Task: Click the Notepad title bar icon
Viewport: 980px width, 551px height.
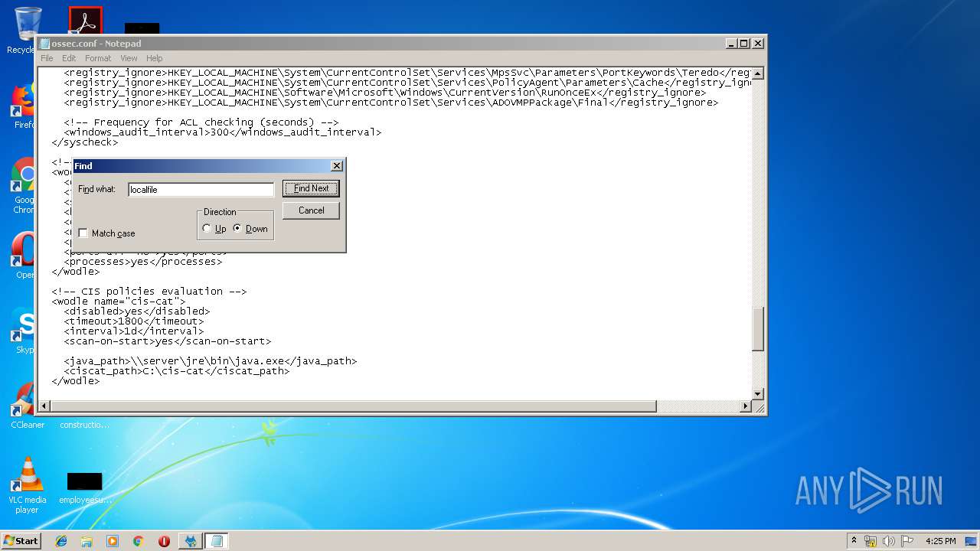Action: coord(45,44)
